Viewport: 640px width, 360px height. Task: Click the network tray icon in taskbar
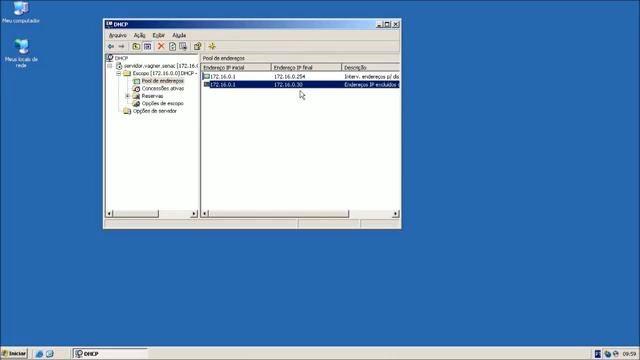coord(607,354)
